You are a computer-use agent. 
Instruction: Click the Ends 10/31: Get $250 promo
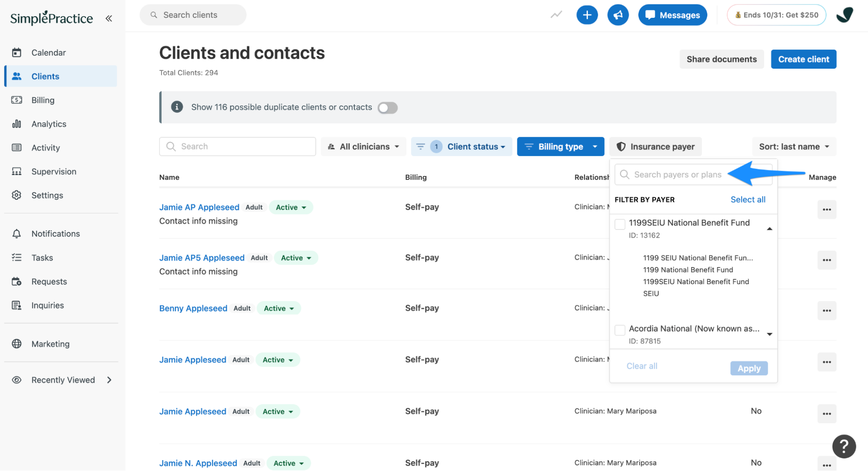click(776, 15)
